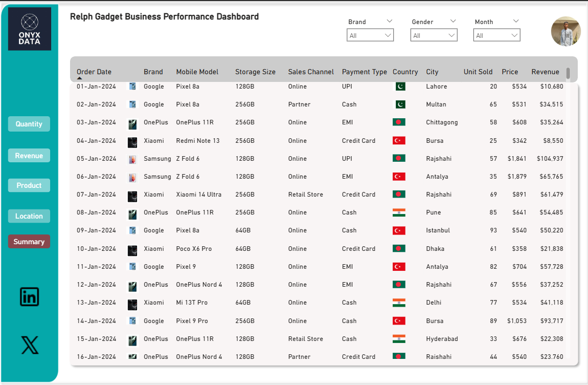Sort by Payment Type column header
Screen dimensions: 588x385
(x=364, y=72)
